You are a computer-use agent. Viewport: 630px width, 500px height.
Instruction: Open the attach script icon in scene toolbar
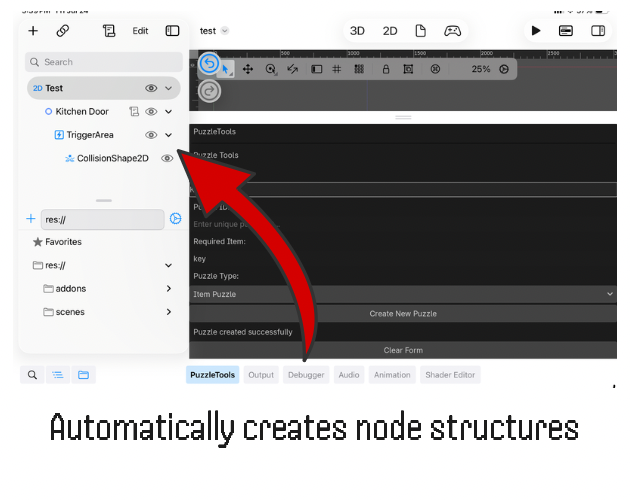[x=109, y=31]
